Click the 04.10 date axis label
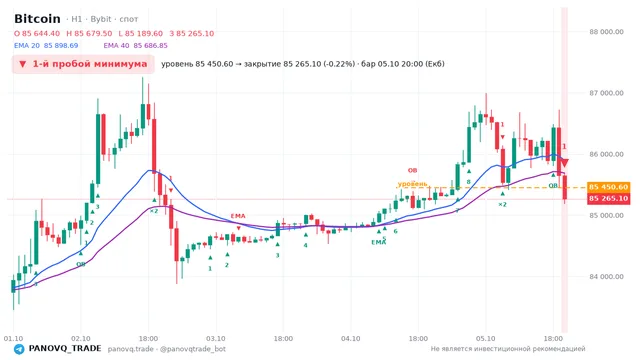The height and width of the screenshot is (360, 640). 351,339
